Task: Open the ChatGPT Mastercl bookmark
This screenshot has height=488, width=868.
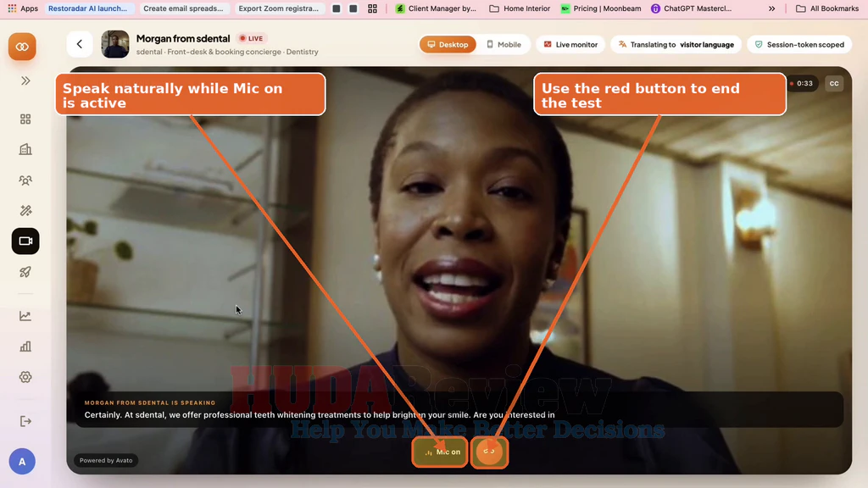Action: coord(692,8)
